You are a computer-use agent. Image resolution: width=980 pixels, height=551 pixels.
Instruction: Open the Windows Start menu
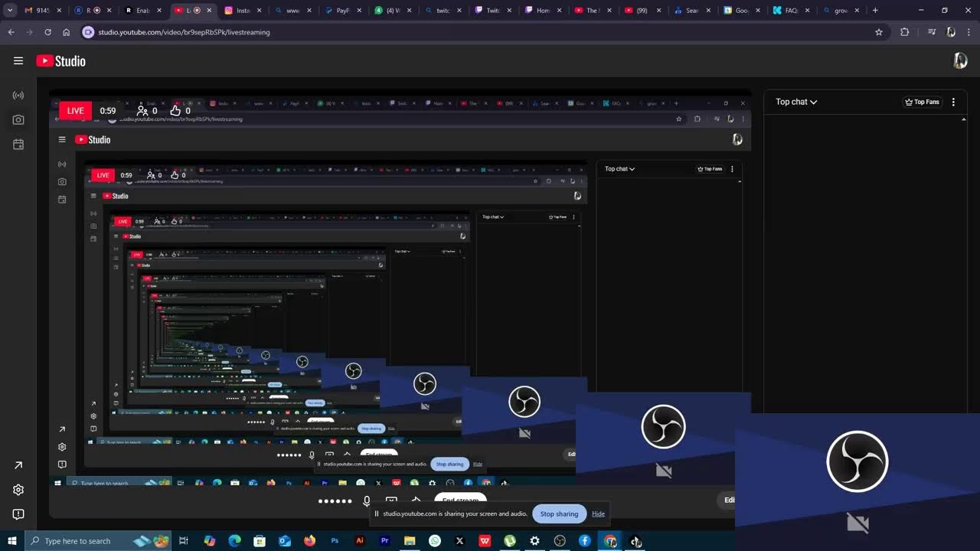tap(12, 541)
